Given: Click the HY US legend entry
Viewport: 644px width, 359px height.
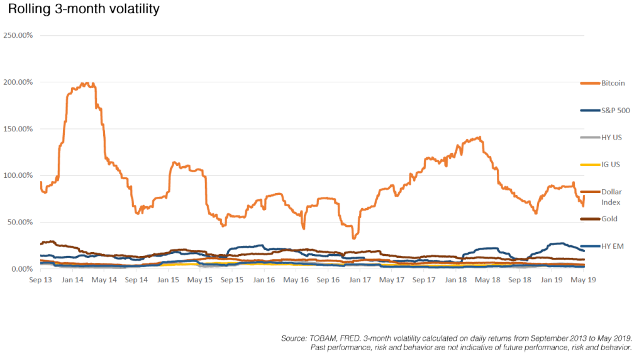Looking at the screenshot, I should pos(601,138).
